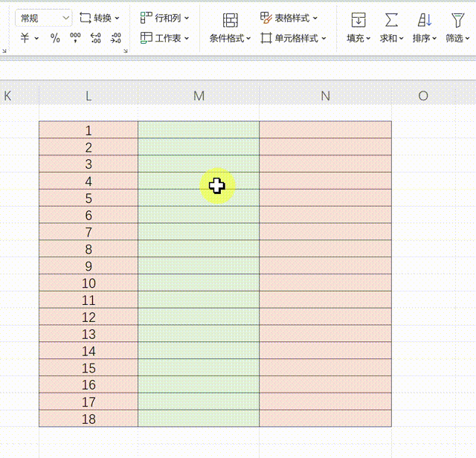Viewport: 476px width, 458px height.
Task: Expand the 转换 dropdown arrow
Action: coord(118,19)
